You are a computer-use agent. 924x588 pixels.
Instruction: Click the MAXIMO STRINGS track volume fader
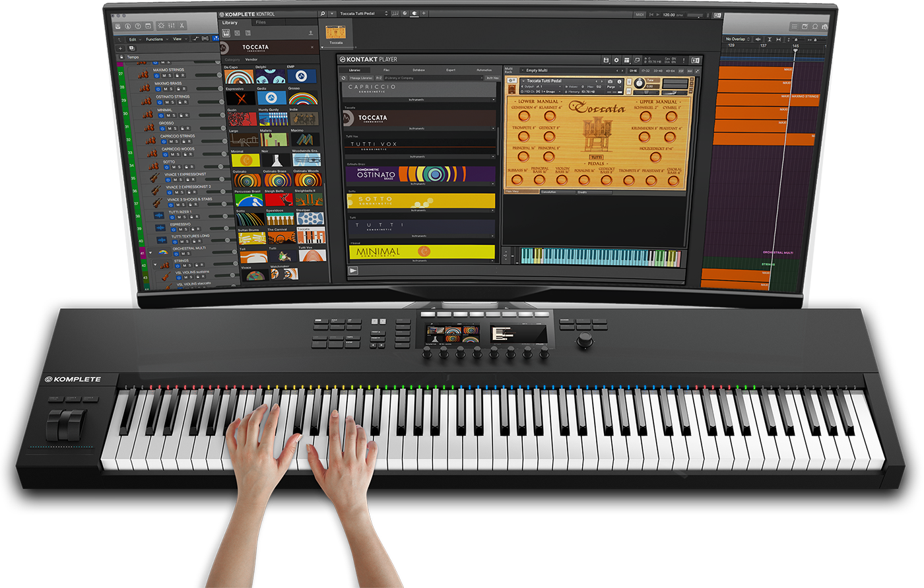tap(208, 75)
